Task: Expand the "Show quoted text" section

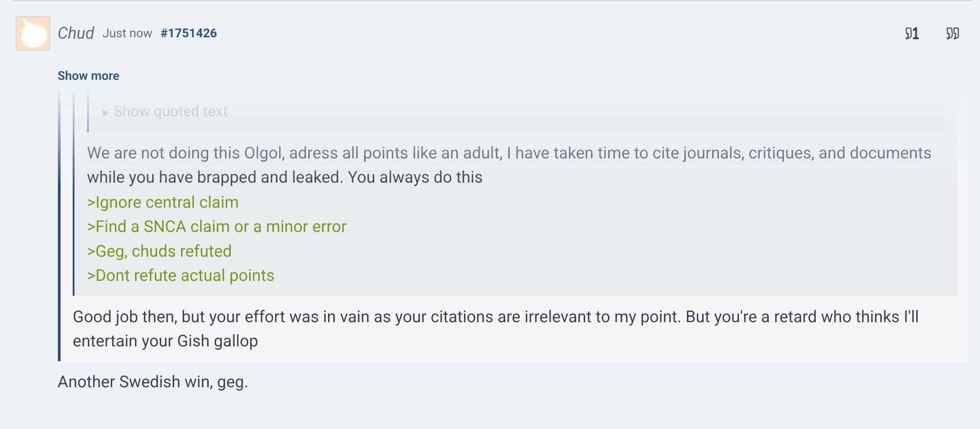Action: tap(171, 111)
